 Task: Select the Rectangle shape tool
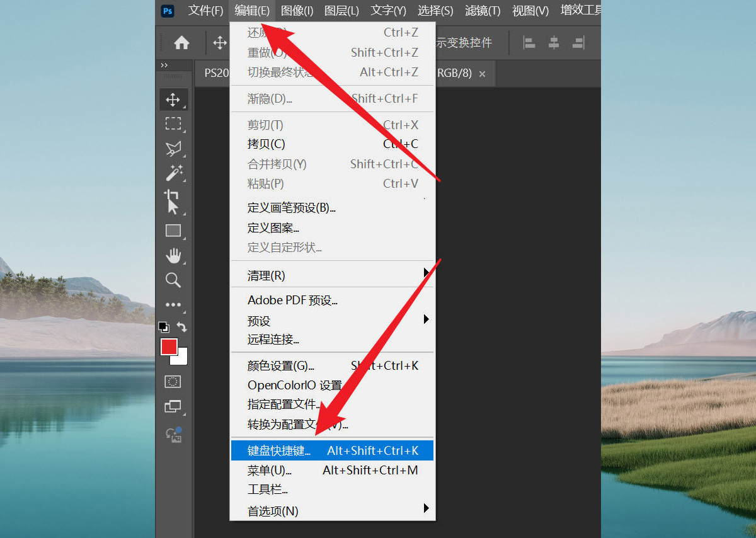pyautogui.click(x=173, y=231)
